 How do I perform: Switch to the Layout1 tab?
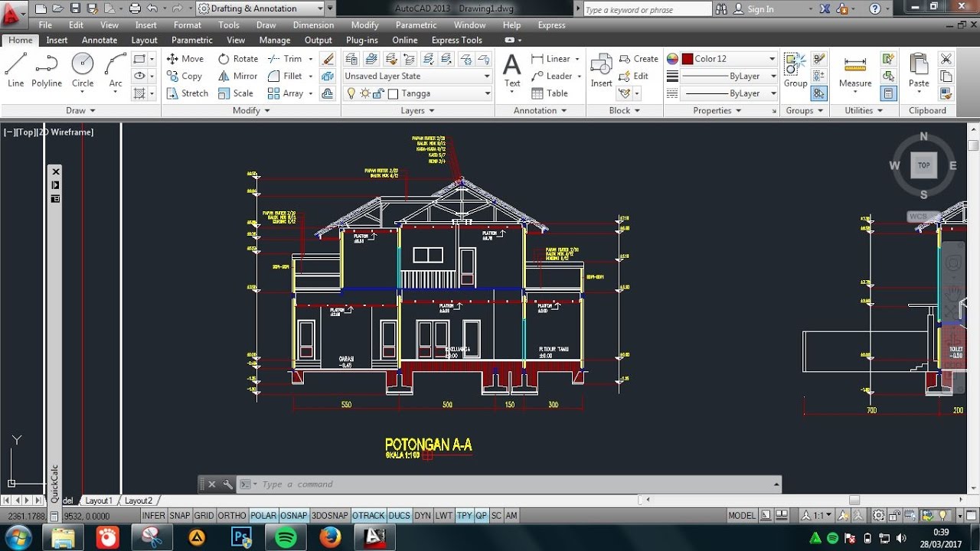[x=99, y=500]
